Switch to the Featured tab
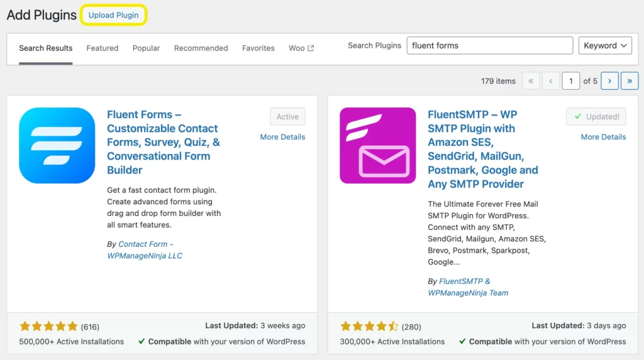Viewport: 644px width, 360px height. pos(103,48)
